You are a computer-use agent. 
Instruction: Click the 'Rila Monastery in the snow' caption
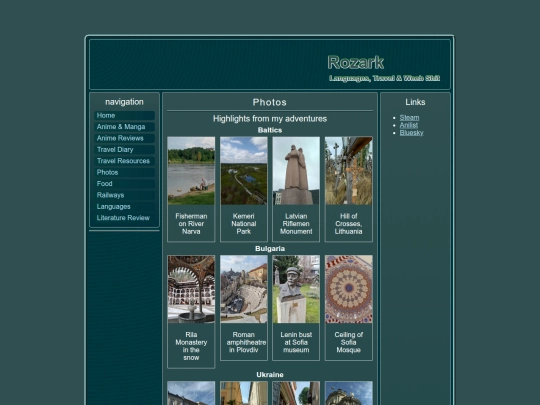pos(191,346)
